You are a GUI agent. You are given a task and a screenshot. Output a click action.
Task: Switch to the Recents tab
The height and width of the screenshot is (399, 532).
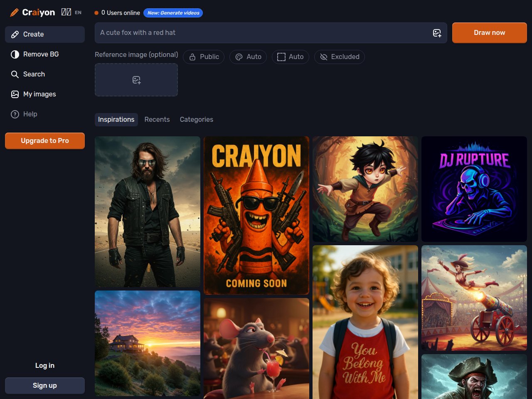point(157,120)
